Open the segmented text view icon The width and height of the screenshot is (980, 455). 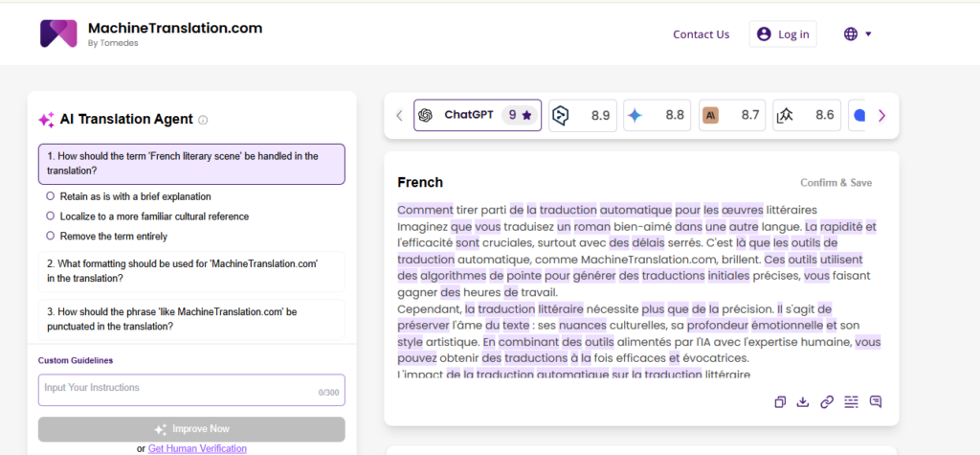pyautogui.click(x=851, y=402)
